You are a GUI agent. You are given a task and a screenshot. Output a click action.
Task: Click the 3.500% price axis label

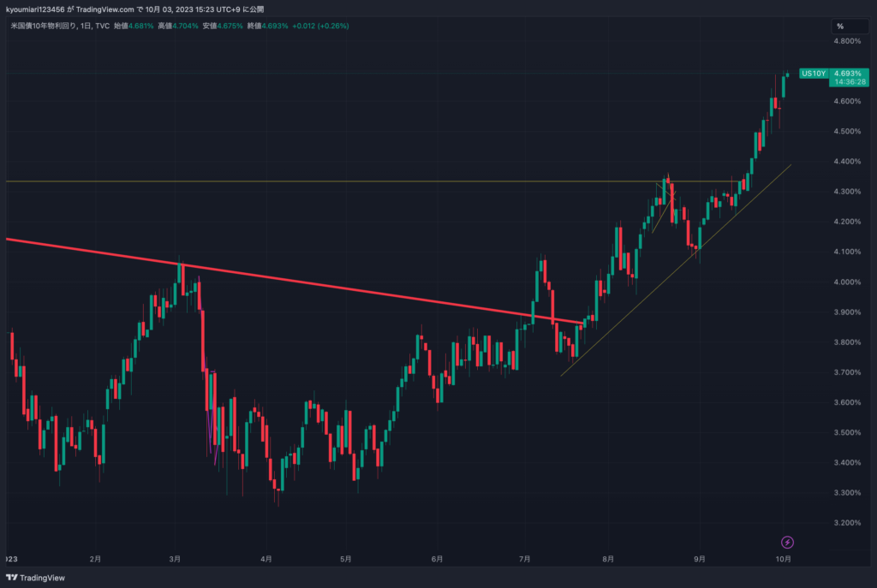[847, 432]
